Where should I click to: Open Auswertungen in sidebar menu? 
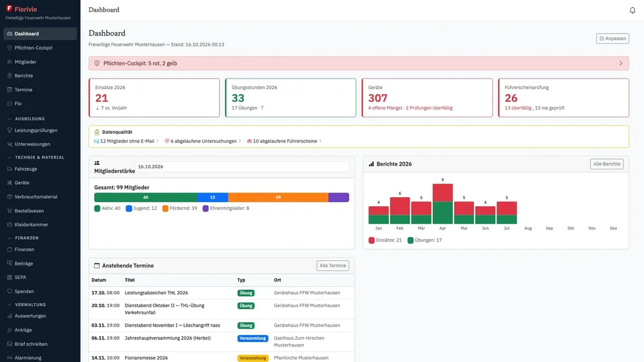point(40,316)
